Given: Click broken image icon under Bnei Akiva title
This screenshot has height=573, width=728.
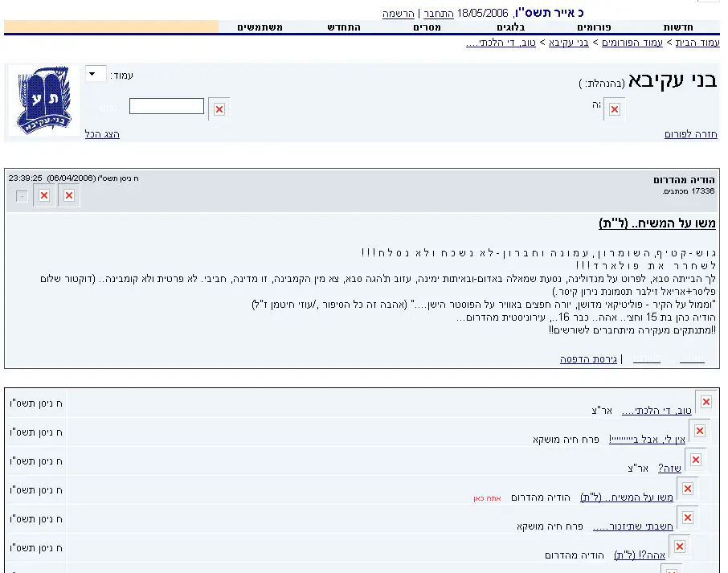Looking at the screenshot, I should point(615,109).
